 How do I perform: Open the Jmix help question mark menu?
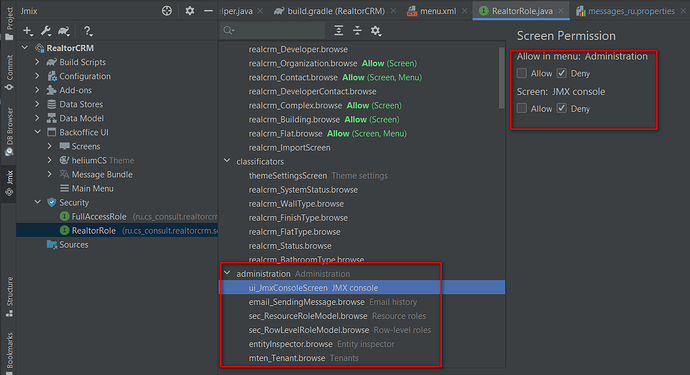[x=88, y=31]
